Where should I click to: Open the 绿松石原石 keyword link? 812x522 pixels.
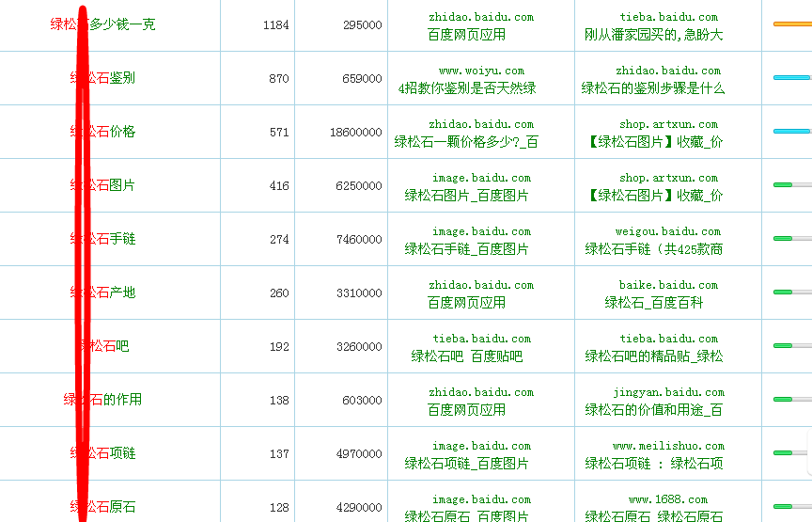103,507
